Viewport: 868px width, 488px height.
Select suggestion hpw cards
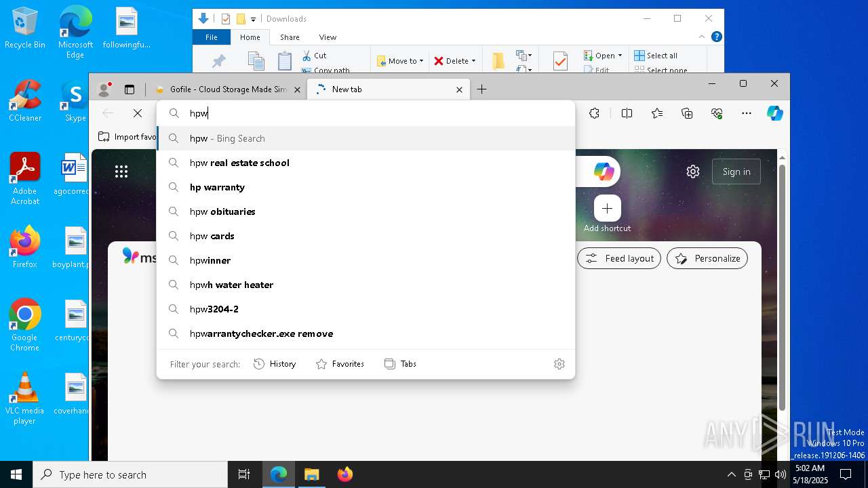tap(366, 236)
